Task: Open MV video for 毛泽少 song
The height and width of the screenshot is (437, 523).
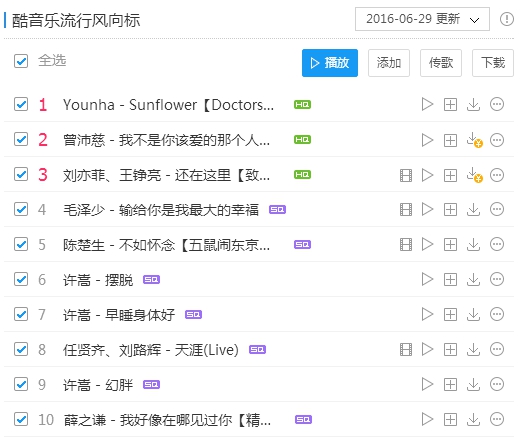Action: (x=406, y=209)
